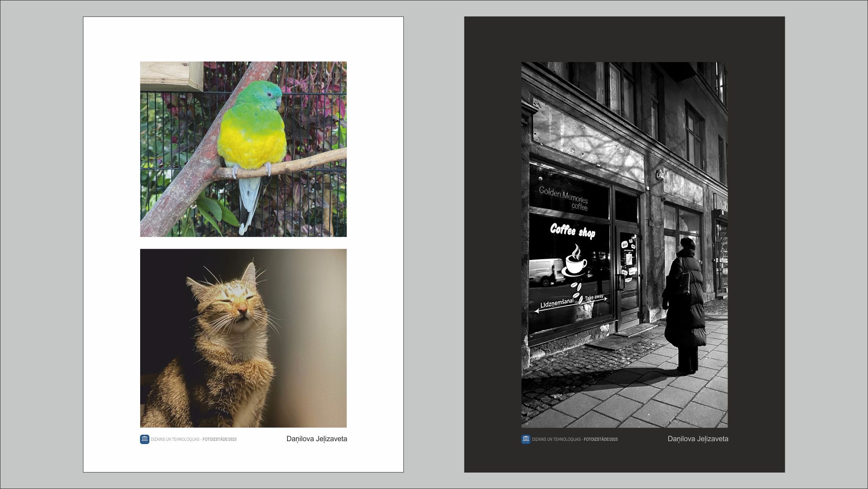This screenshot has width=868, height=489.
Task: Click the author name Daņilova Jeļizaveta on dark page
Action: point(698,439)
